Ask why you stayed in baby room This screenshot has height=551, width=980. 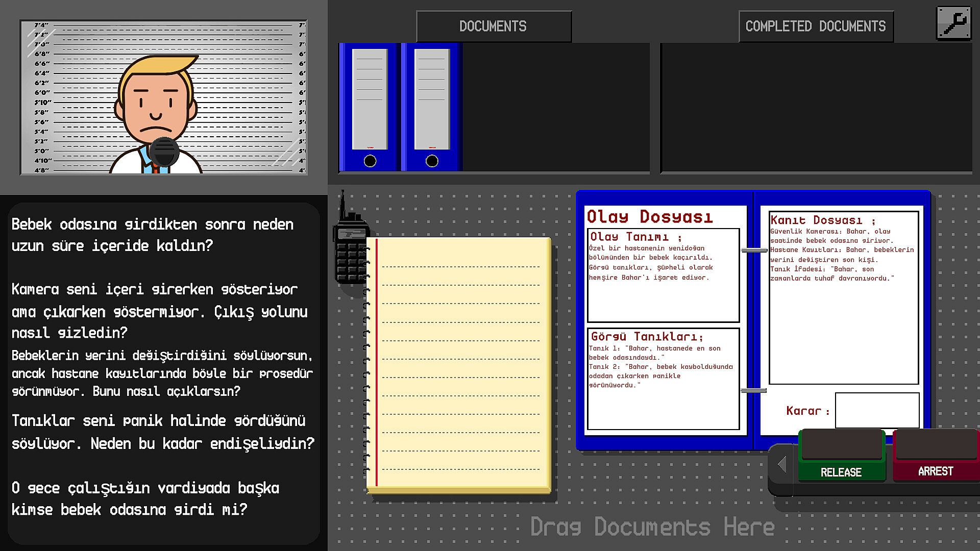click(152, 235)
